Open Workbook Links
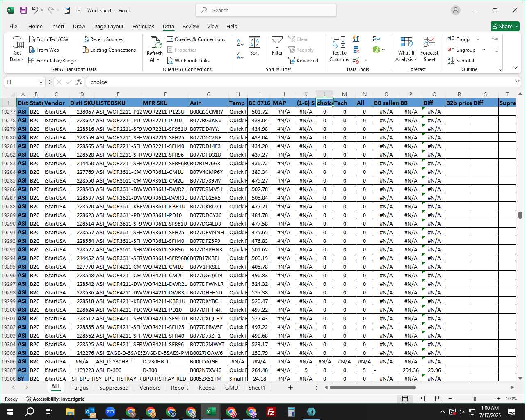The width and height of the screenshot is (525, 420). (188, 60)
